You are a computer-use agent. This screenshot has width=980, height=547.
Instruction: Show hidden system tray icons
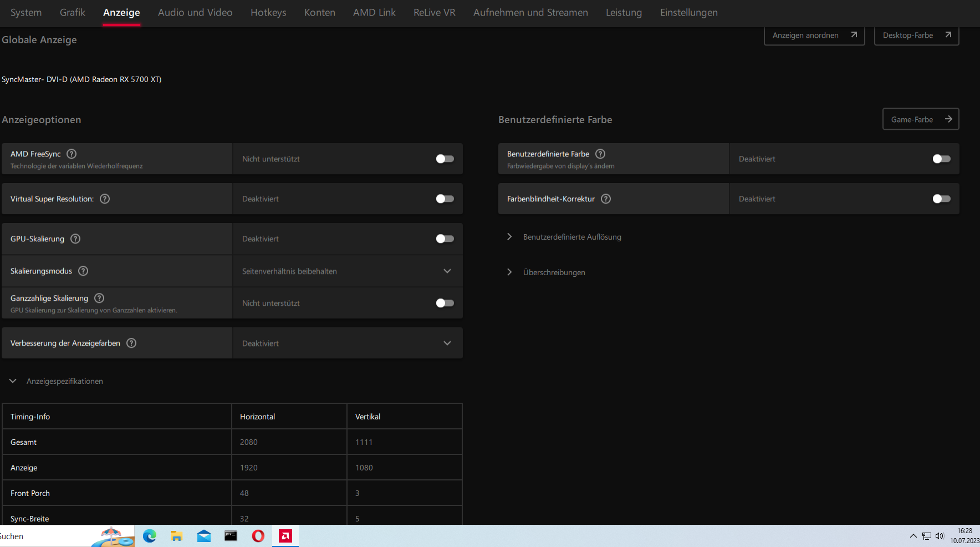[x=913, y=536]
